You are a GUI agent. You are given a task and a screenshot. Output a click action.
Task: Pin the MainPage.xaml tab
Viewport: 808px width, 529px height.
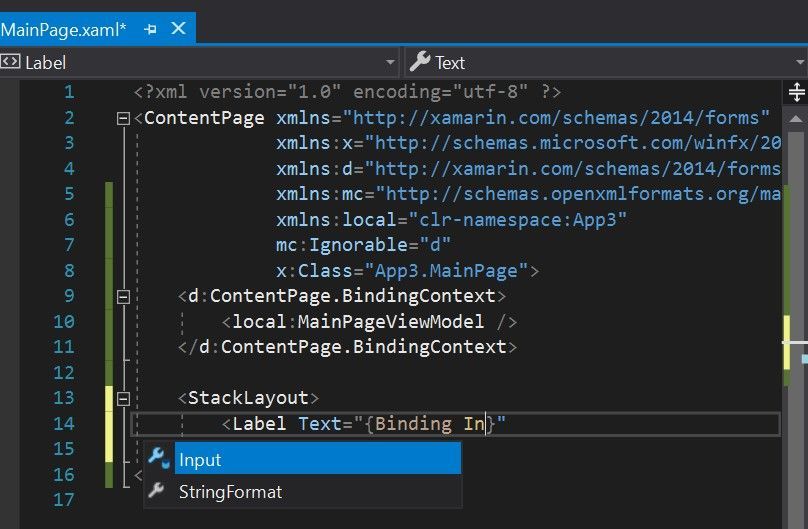(x=151, y=29)
